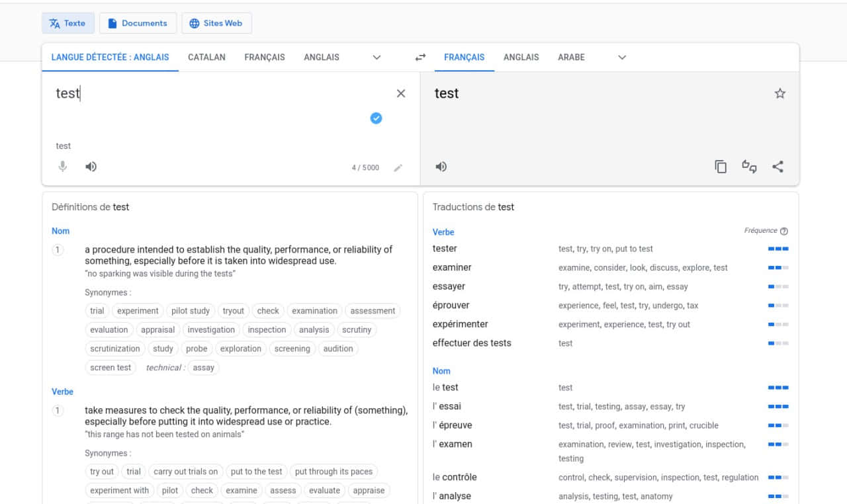Click the 'try out' synonym chip under Verbe

pyautogui.click(x=102, y=472)
